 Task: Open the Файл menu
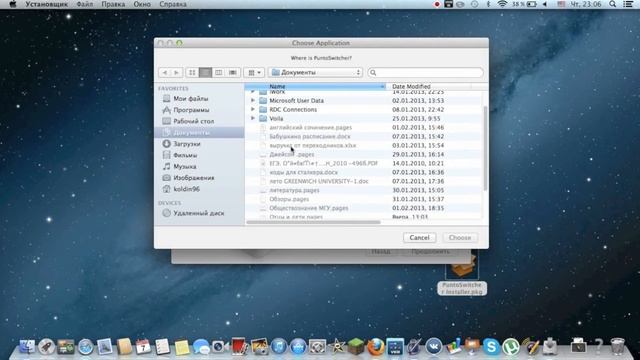point(84,4)
